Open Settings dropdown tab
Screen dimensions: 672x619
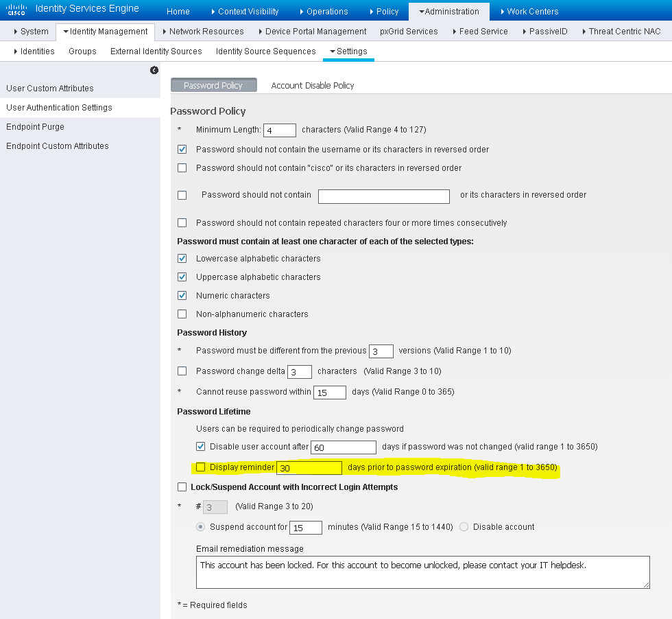coord(348,51)
